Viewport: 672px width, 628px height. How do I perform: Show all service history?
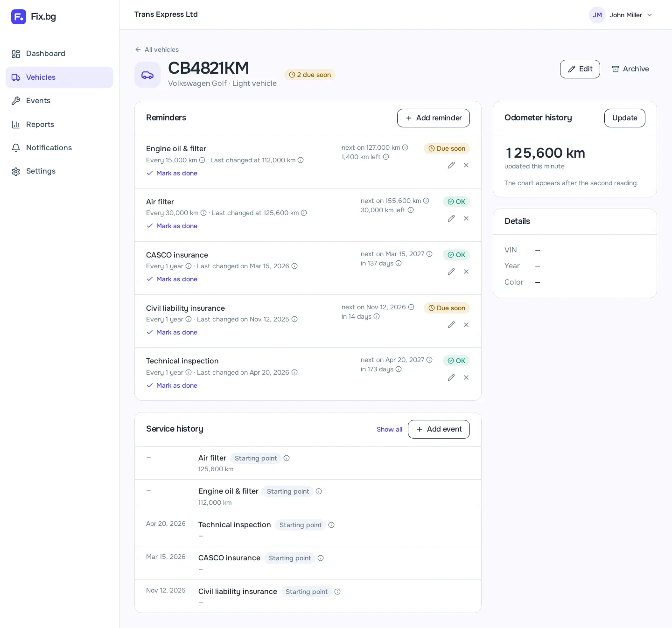point(389,429)
